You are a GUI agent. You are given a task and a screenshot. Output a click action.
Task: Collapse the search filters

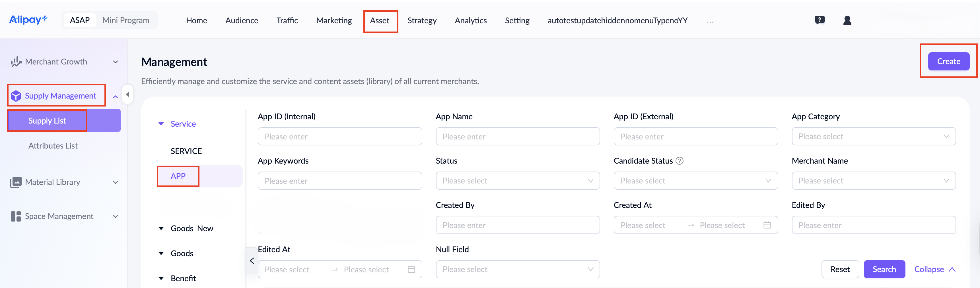click(934, 269)
